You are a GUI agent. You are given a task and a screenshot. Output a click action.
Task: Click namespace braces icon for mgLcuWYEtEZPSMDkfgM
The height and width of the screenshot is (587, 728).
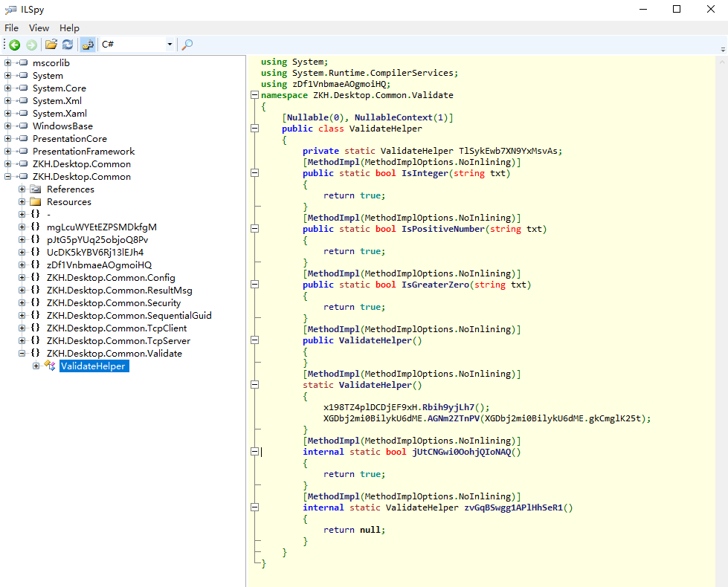(x=35, y=227)
